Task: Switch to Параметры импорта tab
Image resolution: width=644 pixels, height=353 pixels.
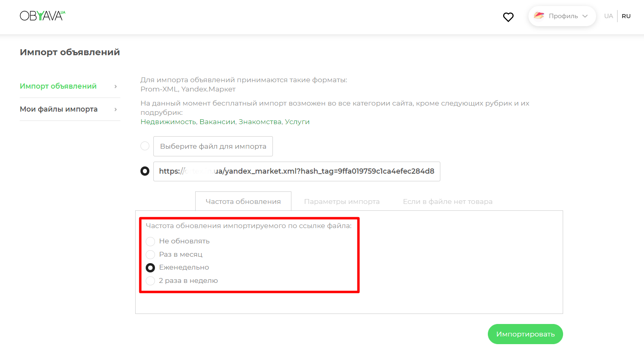Action: click(342, 201)
